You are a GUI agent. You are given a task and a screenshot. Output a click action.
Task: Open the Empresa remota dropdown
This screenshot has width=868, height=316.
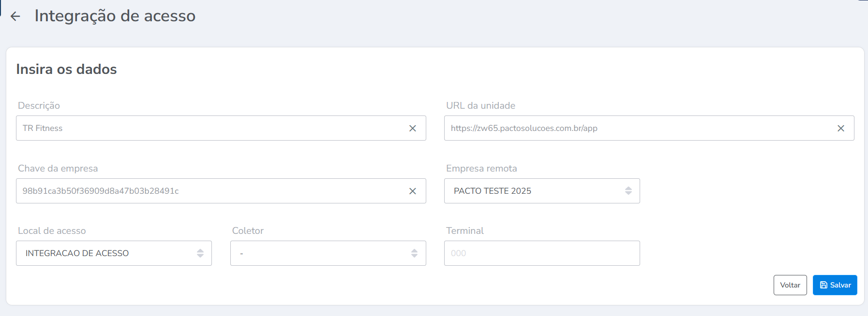click(x=541, y=191)
